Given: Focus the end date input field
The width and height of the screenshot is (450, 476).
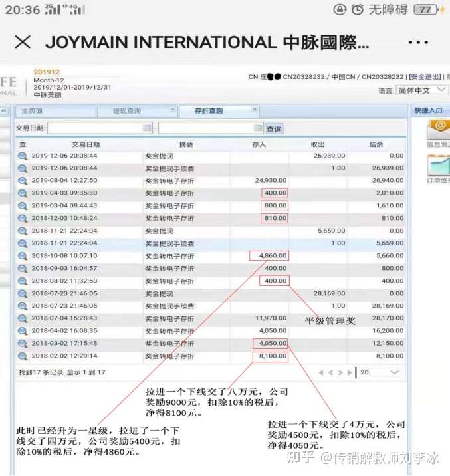Looking at the screenshot, I should [x=211, y=128].
